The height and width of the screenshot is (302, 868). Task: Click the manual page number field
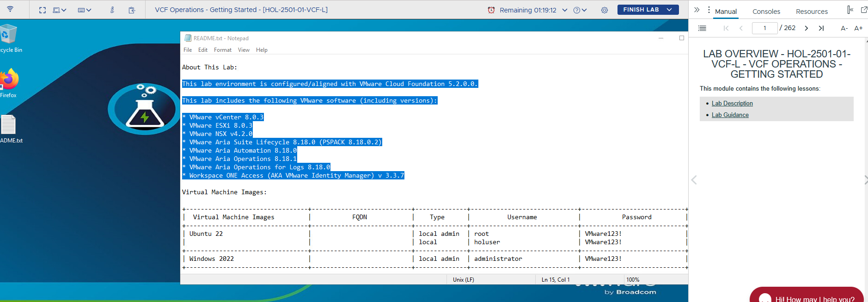pos(764,28)
